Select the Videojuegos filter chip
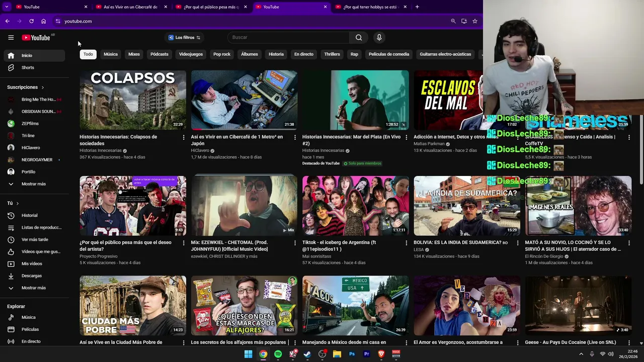Screen dimensions: 644x362 pos(191,54)
